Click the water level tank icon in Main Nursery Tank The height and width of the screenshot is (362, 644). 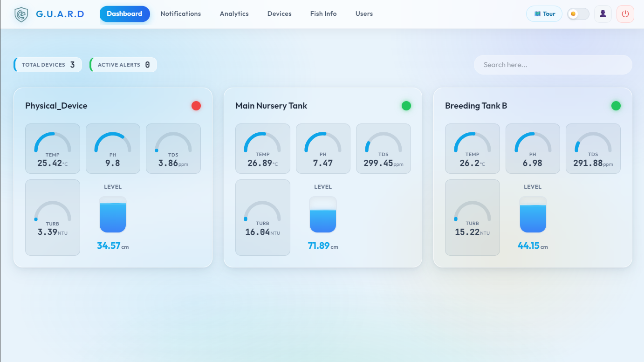323,214
